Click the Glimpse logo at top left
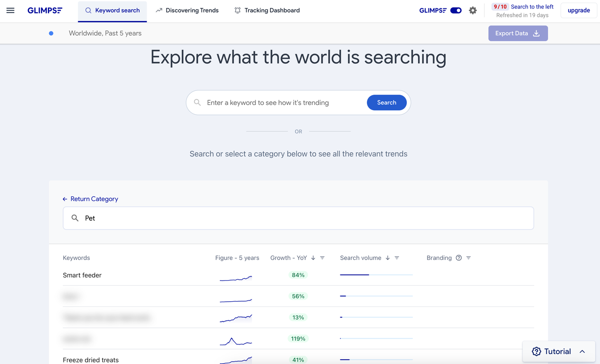 pyautogui.click(x=45, y=10)
